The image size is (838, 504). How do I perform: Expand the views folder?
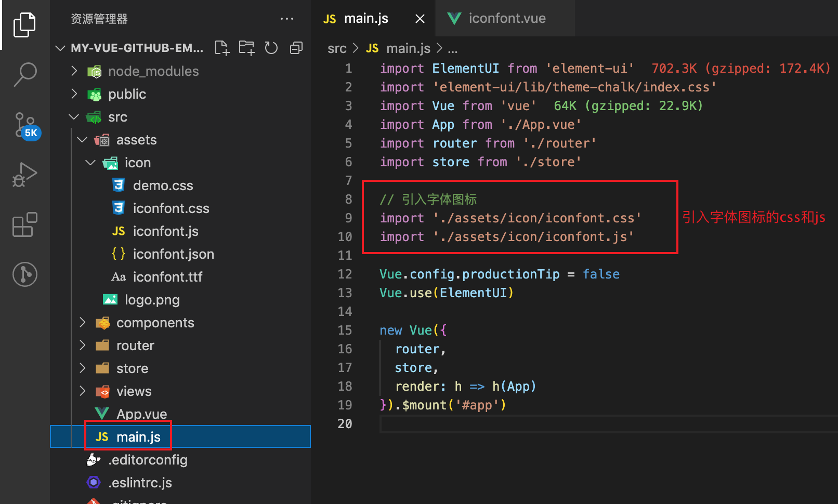(82, 391)
